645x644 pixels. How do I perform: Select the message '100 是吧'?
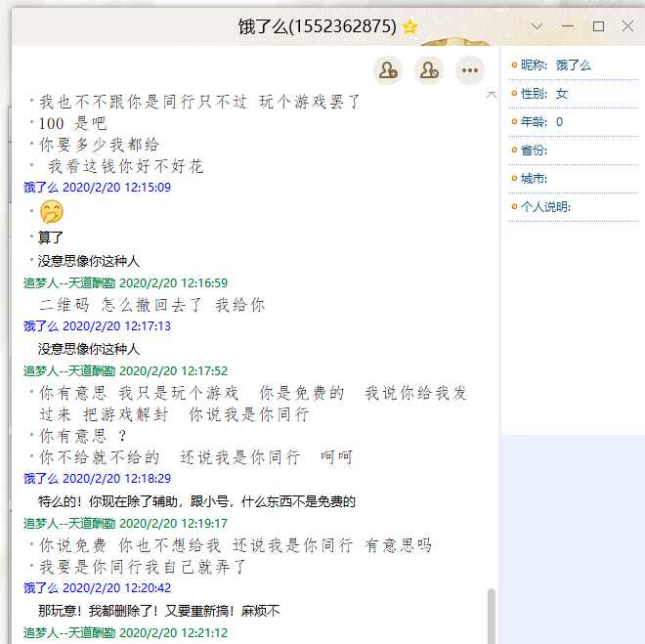point(72,123)
